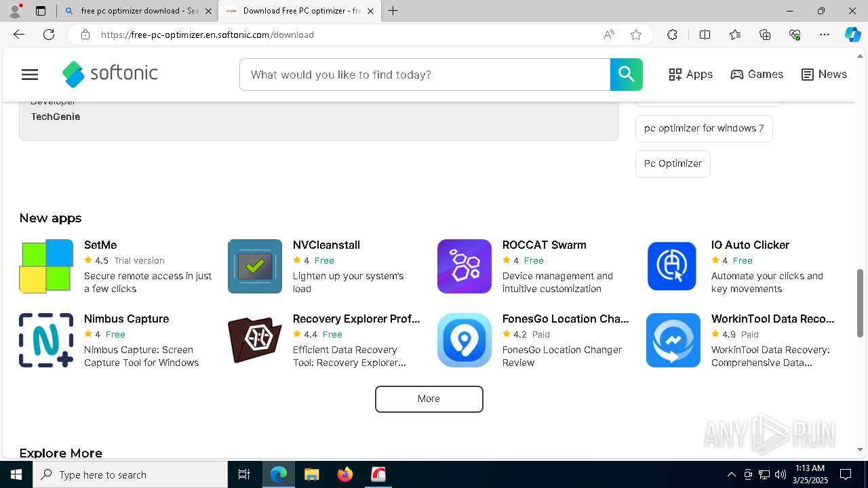Open Edge Settings and more menu
The height and width of the screenshot is (488, 868).
pos(825,35)
